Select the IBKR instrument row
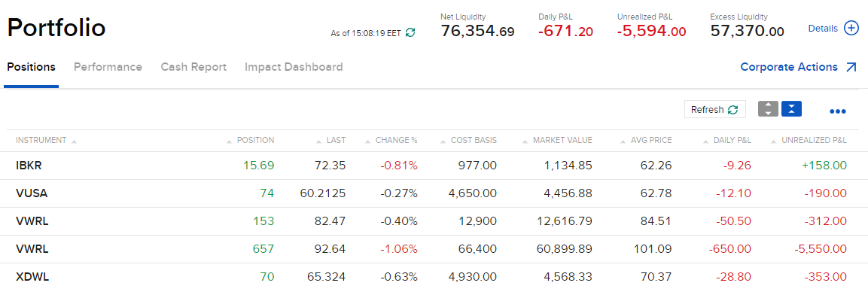This screenshot has width=868, height=295. tap(434, 166)
